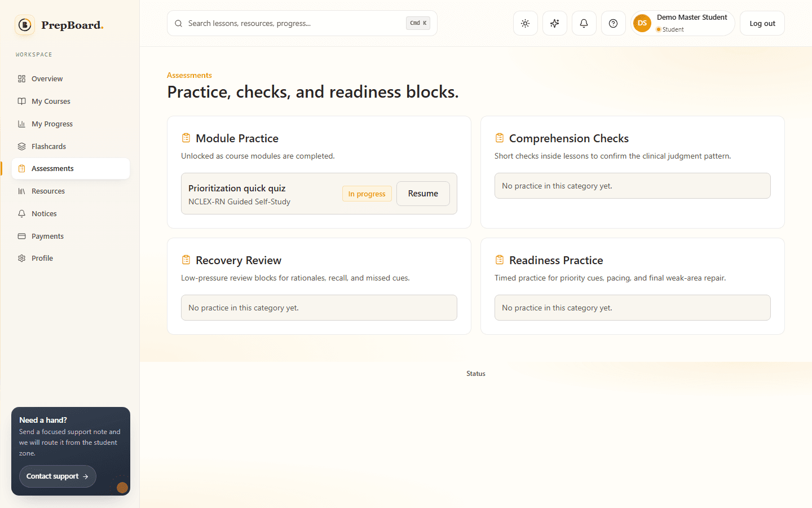
Task: Click the Module Practice clipboard icon
Action: [x=186, y=138]
